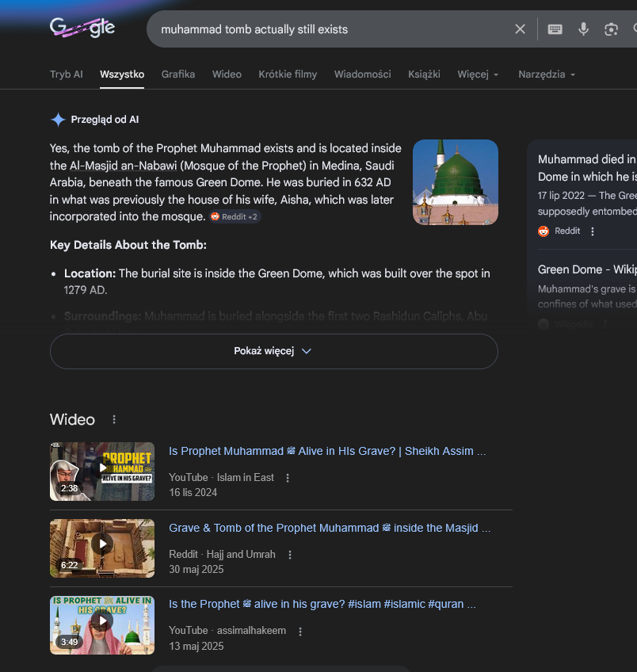
Task: Expand the overview with Pokaż więcej
Action: [x=273, y=351]
